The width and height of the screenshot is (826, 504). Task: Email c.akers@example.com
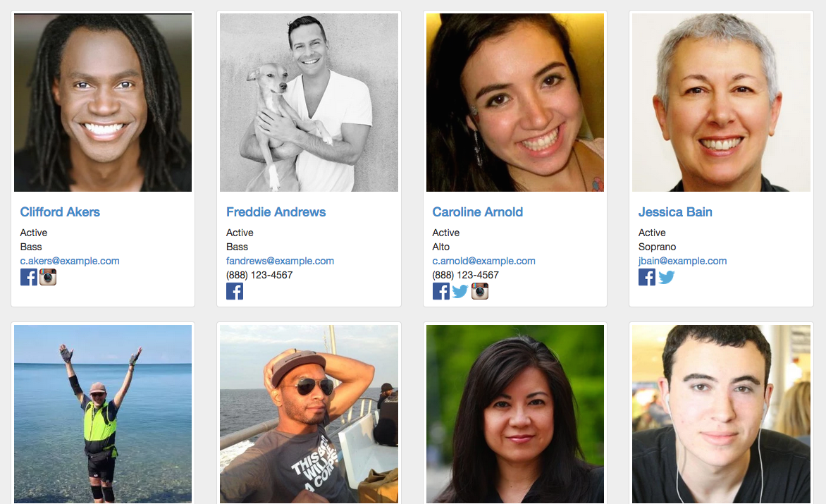coord(70,261)
